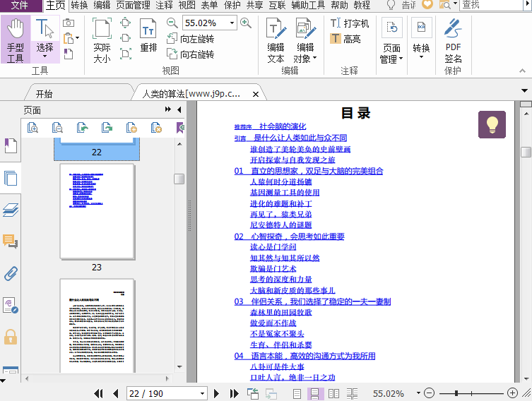This screenshot has height=401, width=532.
Task: Select the Hand tool
Action: tap(16, 40)
